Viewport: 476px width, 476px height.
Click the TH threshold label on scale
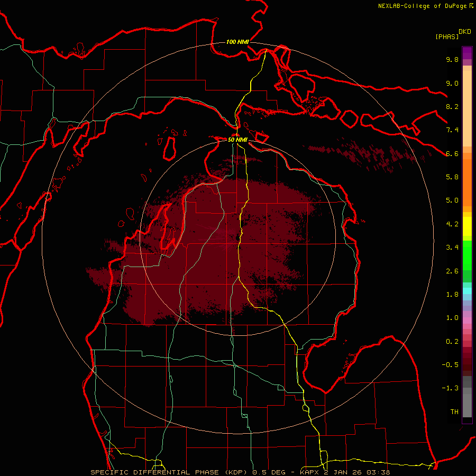[x=454, y=412]
